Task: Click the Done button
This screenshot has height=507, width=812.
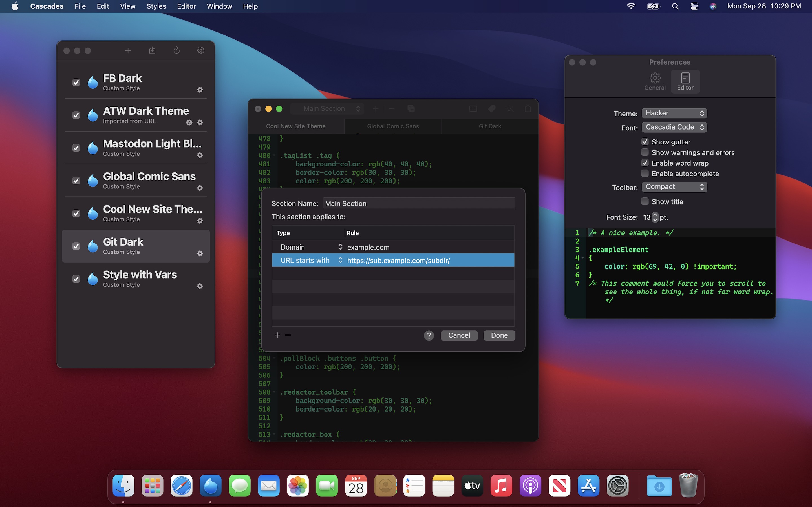Action: click(x=499, y=335)
